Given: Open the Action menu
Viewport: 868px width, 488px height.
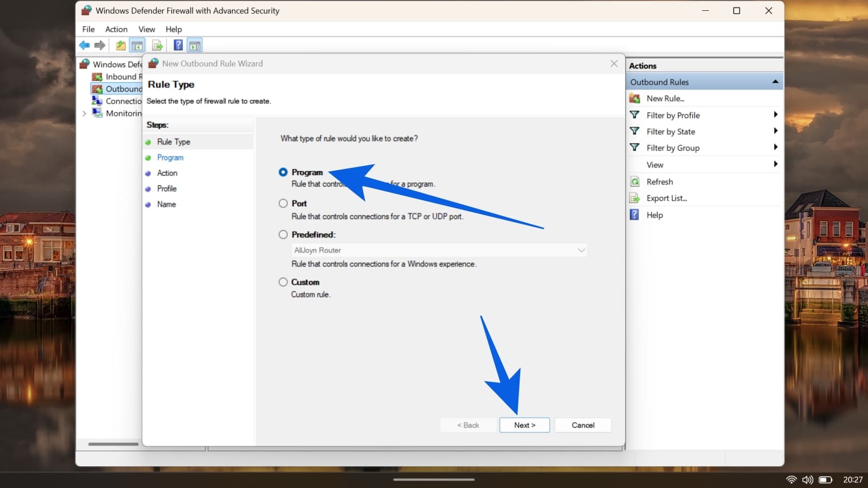Looking at the screenshot, I should coord(116,29).
